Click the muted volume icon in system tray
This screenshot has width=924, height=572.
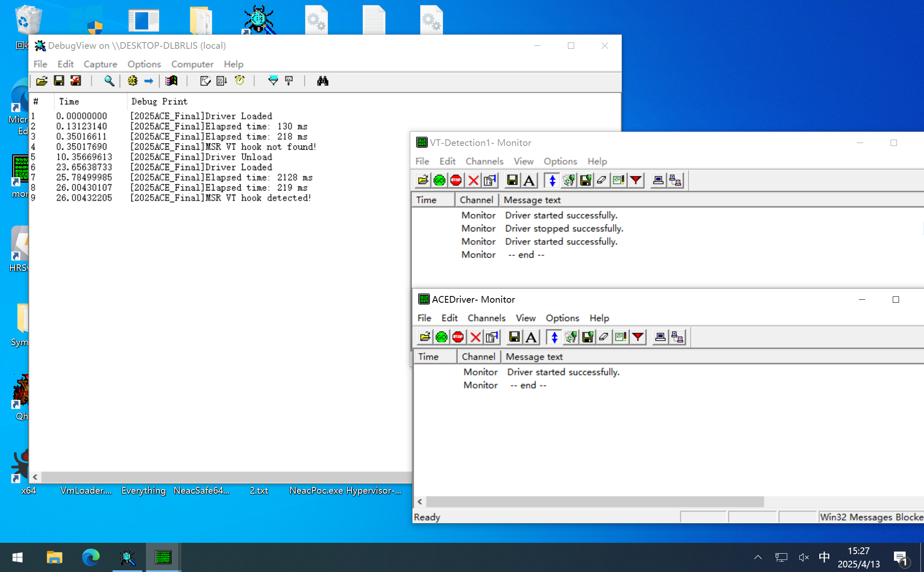[803, 557]
